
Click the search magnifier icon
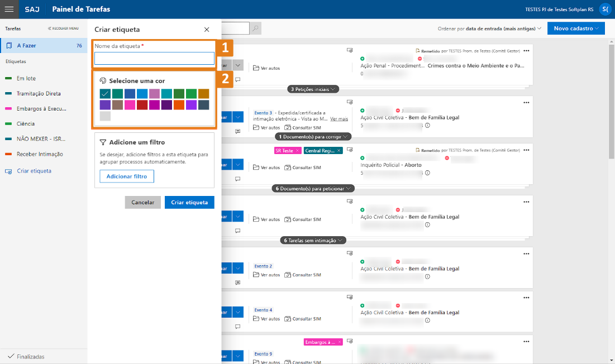click(255, 28)
